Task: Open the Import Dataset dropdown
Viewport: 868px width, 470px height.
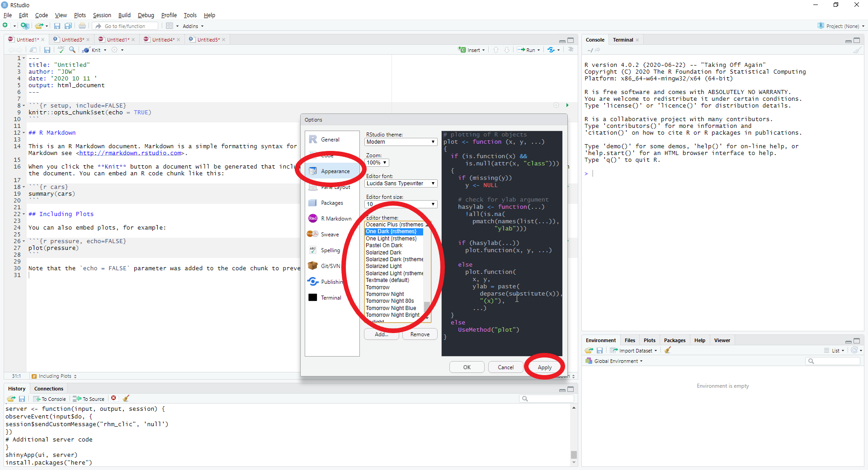Action: click(633, 350)
